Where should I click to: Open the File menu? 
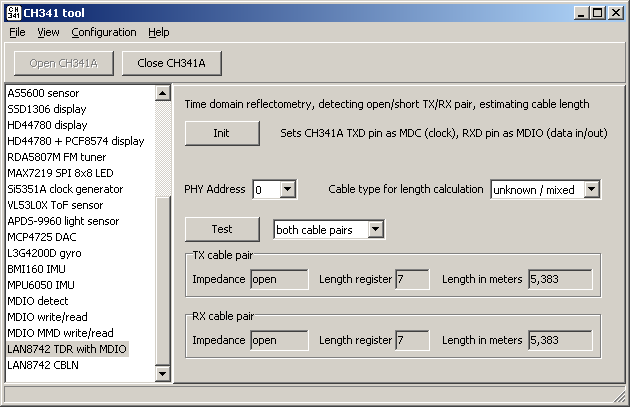pyautogui.click(x=17, y=32)
